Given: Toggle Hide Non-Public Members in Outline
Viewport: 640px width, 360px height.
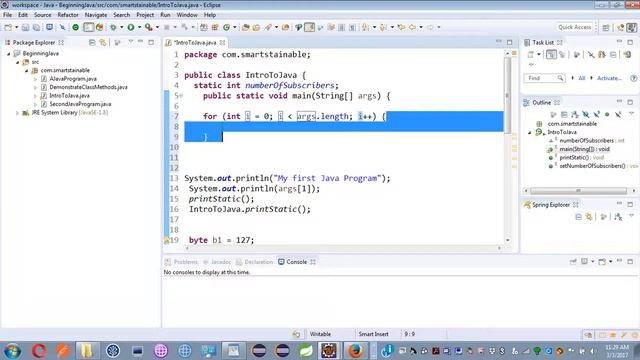Looking at the screenshot, I should pos(607,115).
